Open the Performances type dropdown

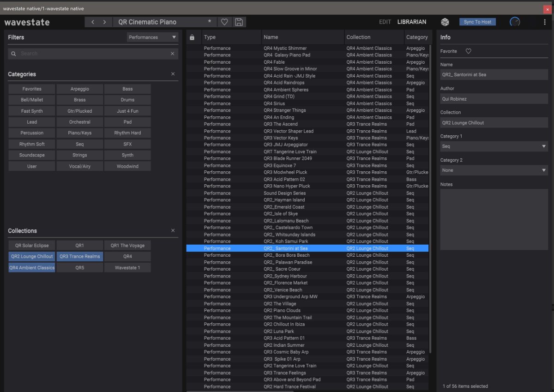pos(152,37)
